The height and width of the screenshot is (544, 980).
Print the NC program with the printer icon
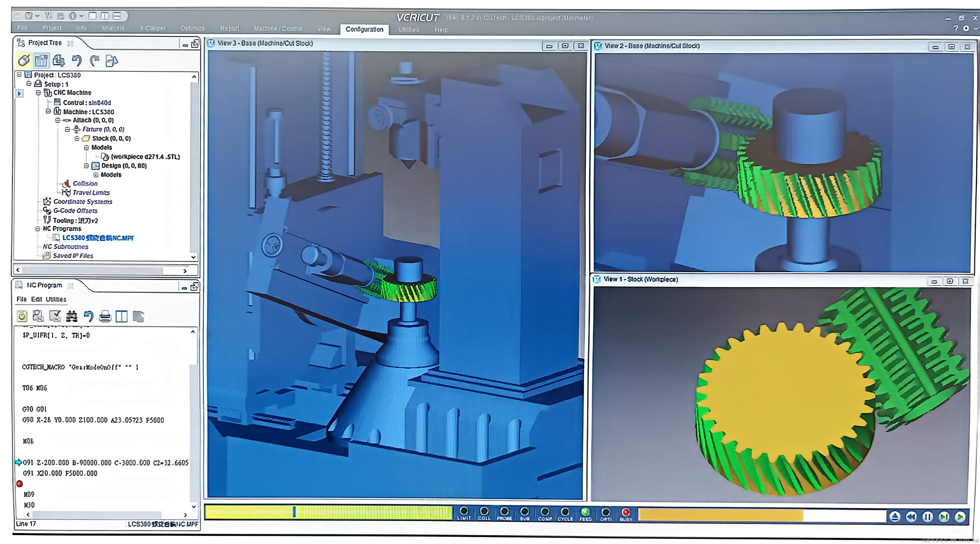tap(105, 316)
